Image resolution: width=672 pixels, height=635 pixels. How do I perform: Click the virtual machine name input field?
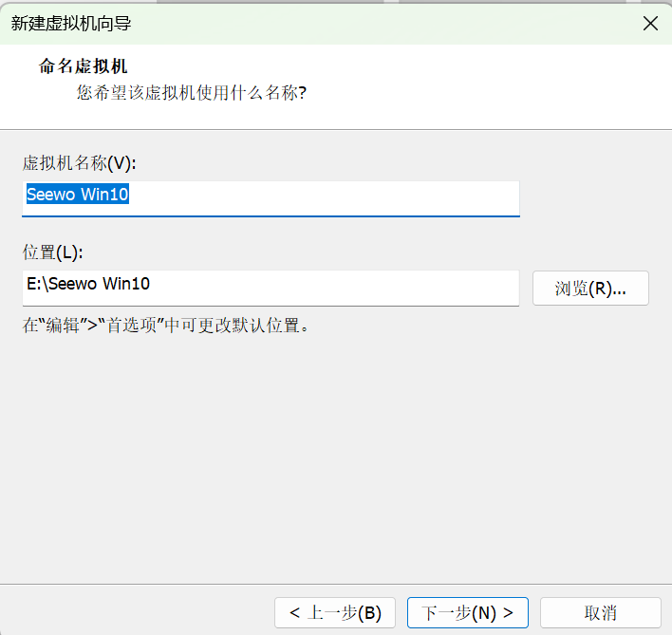point(271,198)
